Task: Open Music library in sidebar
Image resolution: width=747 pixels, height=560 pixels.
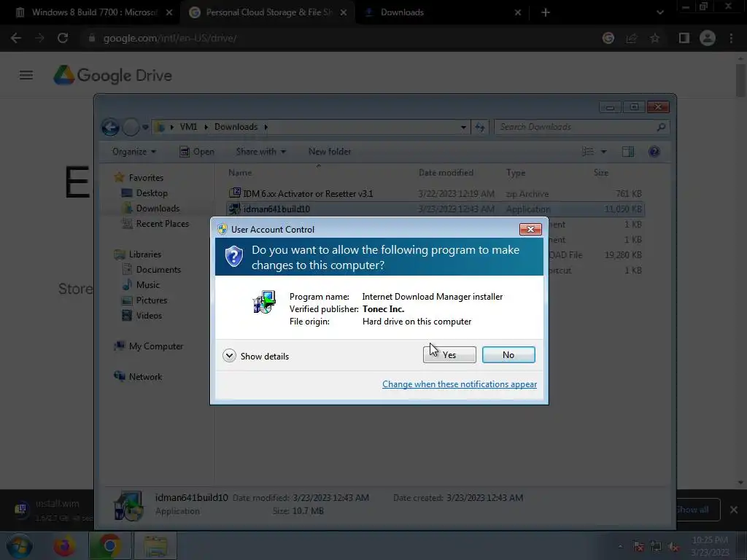Action: coord(147,285)
